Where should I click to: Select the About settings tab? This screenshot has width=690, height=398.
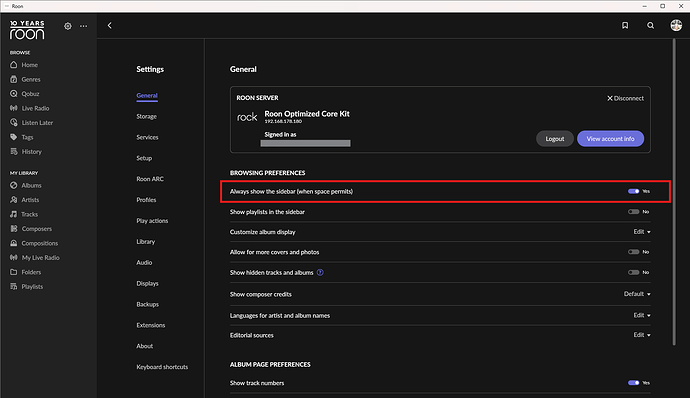coord(145,346)
